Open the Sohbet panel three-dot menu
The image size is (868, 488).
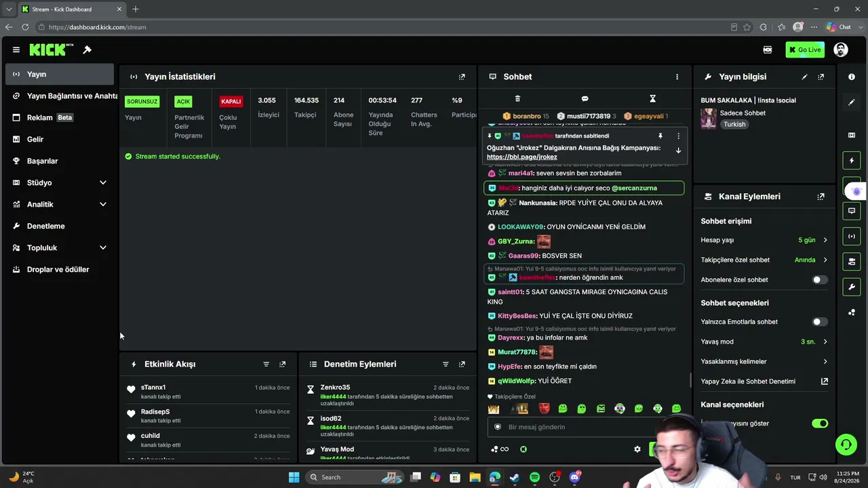(677, 77)
